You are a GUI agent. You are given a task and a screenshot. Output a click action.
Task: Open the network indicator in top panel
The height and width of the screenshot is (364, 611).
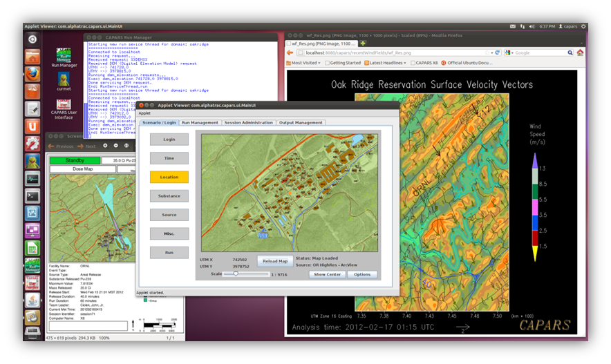(x=523, y=26)
